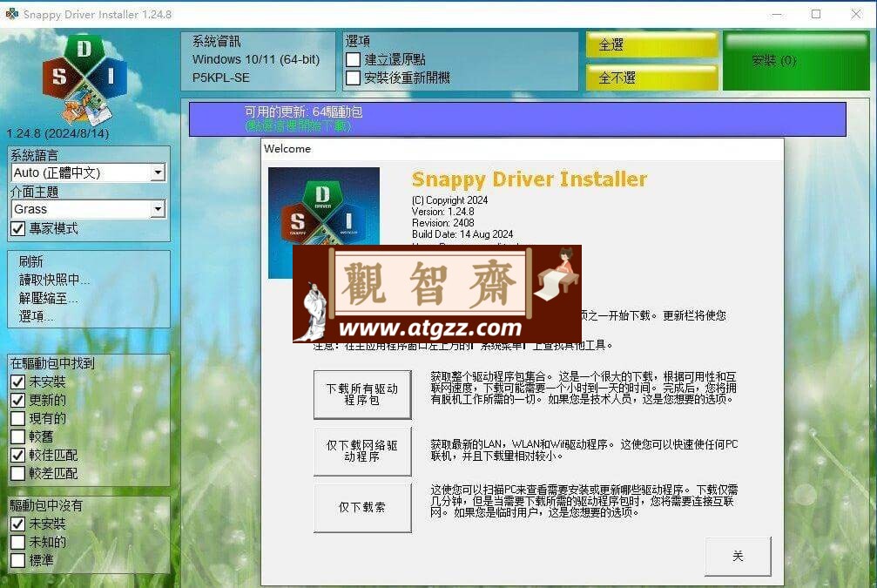Maximize the Snappy Driver Installer window
The width and height of the screenshot is (877, 588).
point(816,14)
